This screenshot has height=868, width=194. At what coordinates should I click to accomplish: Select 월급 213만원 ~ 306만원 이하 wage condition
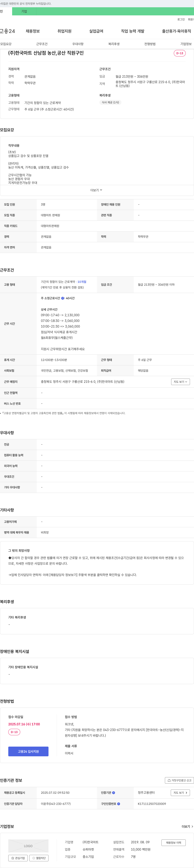click(156, 285)
